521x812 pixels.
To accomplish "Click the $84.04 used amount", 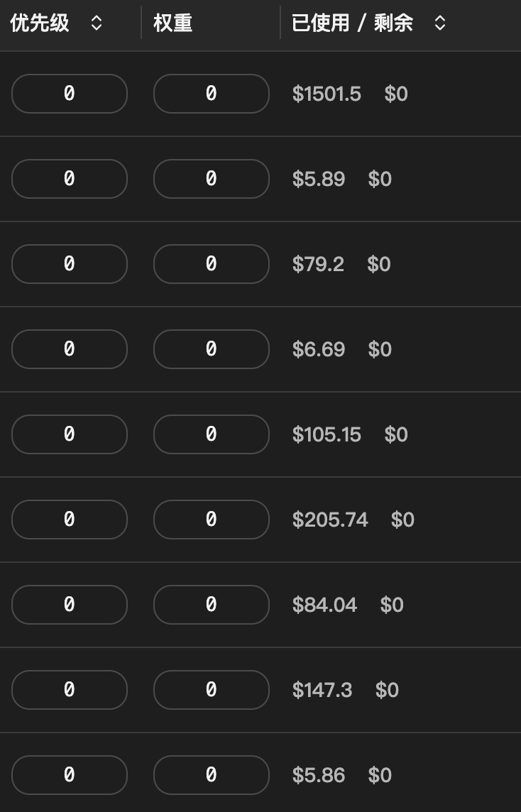I will (324, 605).
